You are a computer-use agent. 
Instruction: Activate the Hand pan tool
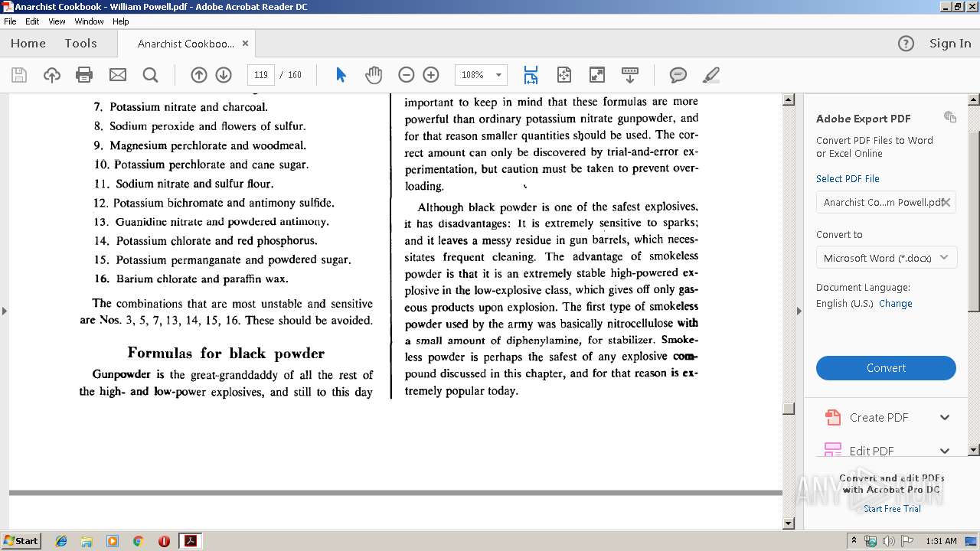pyautogui.click(x=374, y=75)
